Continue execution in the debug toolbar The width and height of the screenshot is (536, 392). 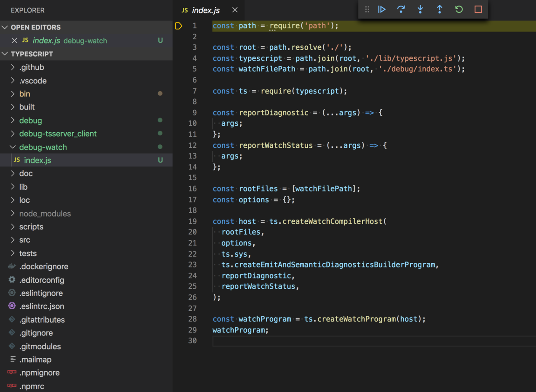tap(382, 9)
